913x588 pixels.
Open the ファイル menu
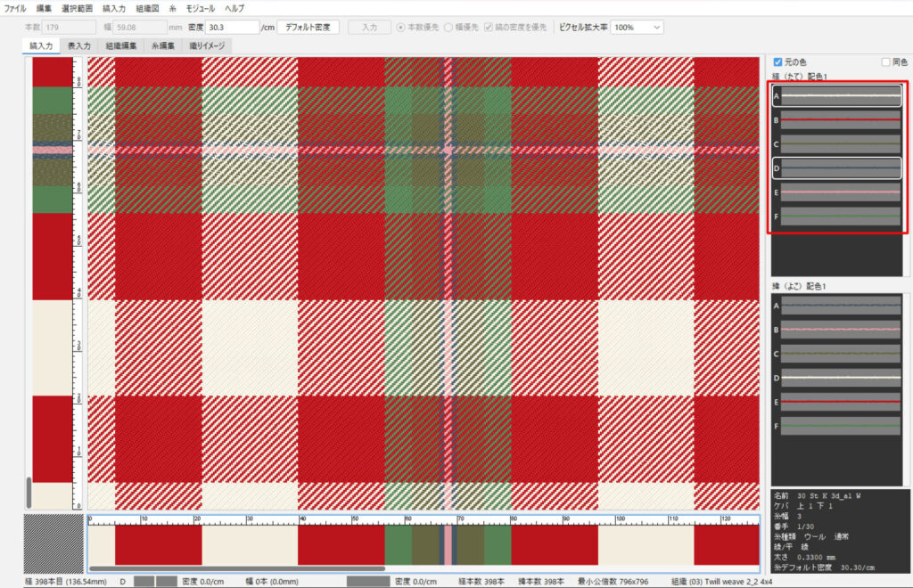(x=15, y=8)
